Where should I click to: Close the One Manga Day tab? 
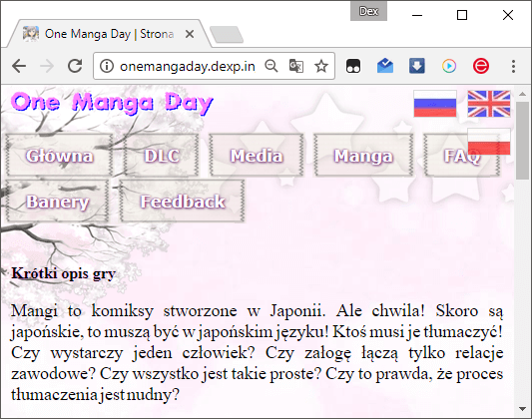[x=190, y=34]
